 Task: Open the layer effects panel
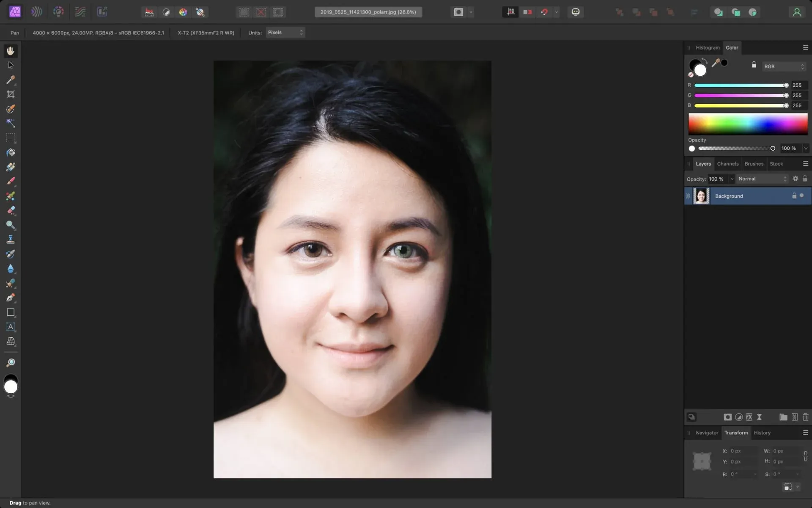coord(749,417)
